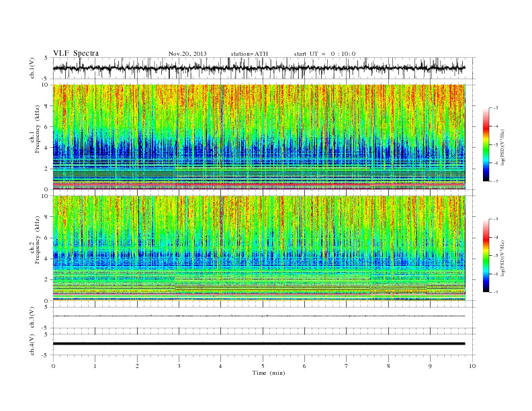Click the ch.1 spectrogram color bar
This screenshot has height=411, width=532.
coord(486,145)
